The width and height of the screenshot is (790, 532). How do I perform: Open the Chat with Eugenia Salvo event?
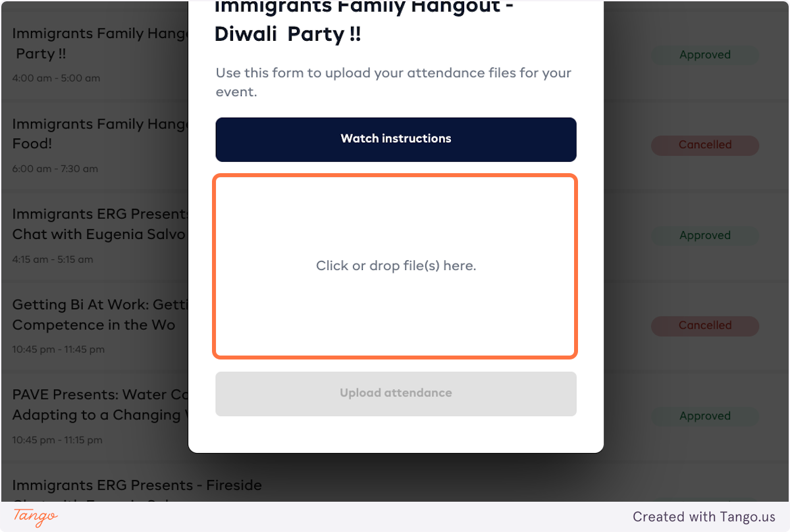99,224
